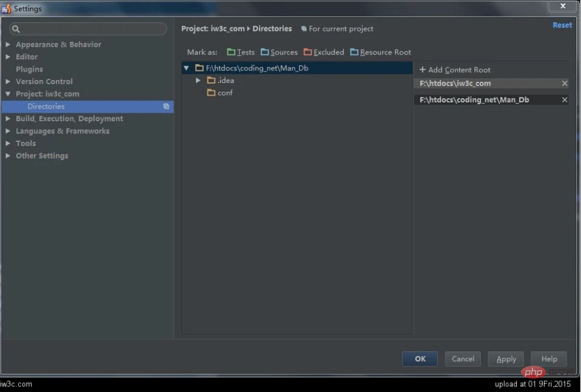Collapse the Project: iw3c_com section
Image resolution: width=581 pixels, height=392 pixels.
point(8,95)
